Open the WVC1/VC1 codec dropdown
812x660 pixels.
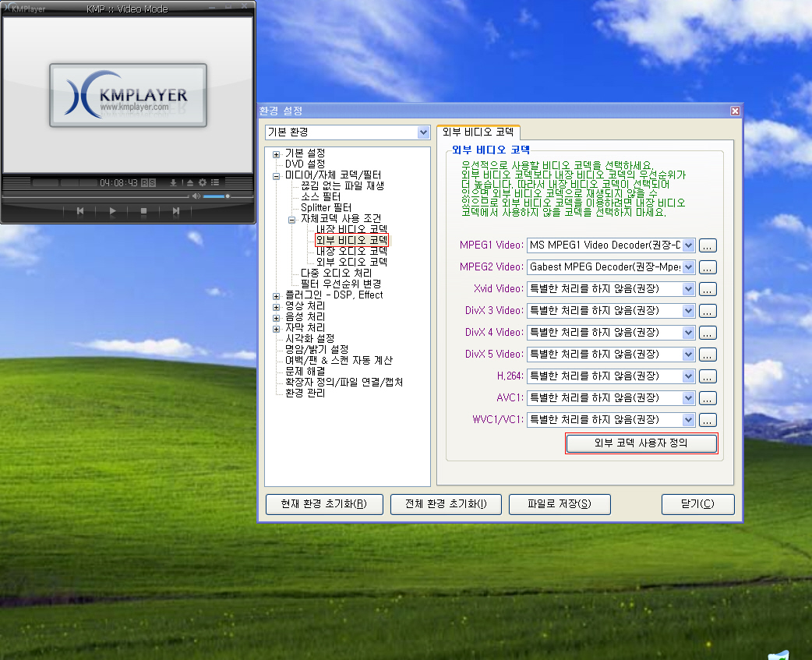pos(688,420)
